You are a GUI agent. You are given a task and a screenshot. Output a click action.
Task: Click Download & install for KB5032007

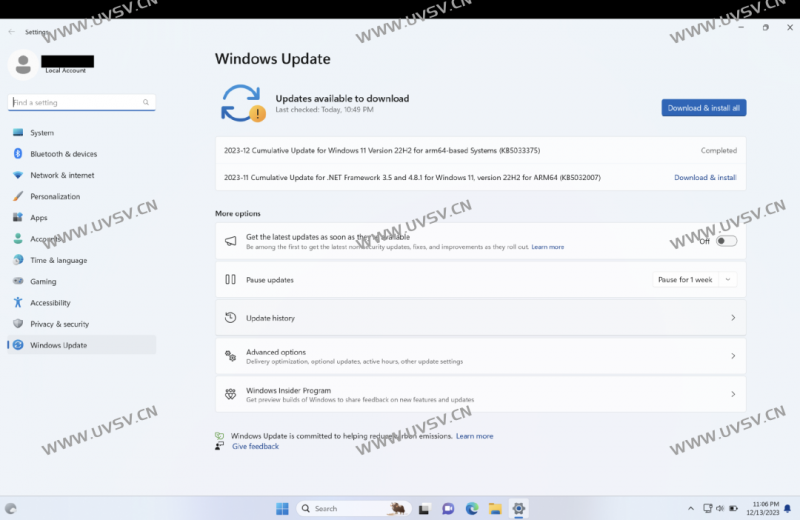(x=705, y=177)
